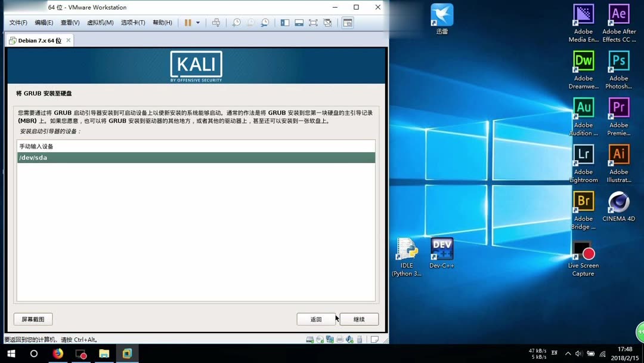Click the enter full screen mode icon
This screenshot has height=363, width=644.
pyautogui.click(x=313, y=22)
